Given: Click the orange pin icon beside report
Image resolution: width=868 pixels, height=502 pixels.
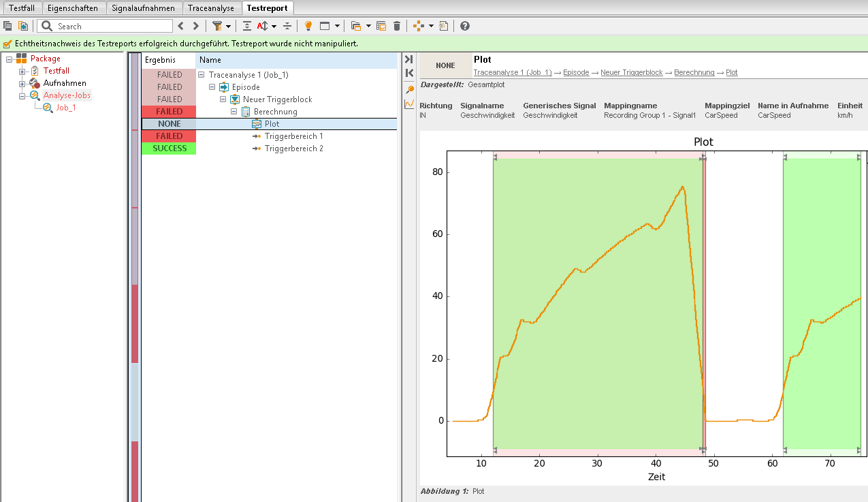Looking at the screenshot, I should [x=409, y=89].
